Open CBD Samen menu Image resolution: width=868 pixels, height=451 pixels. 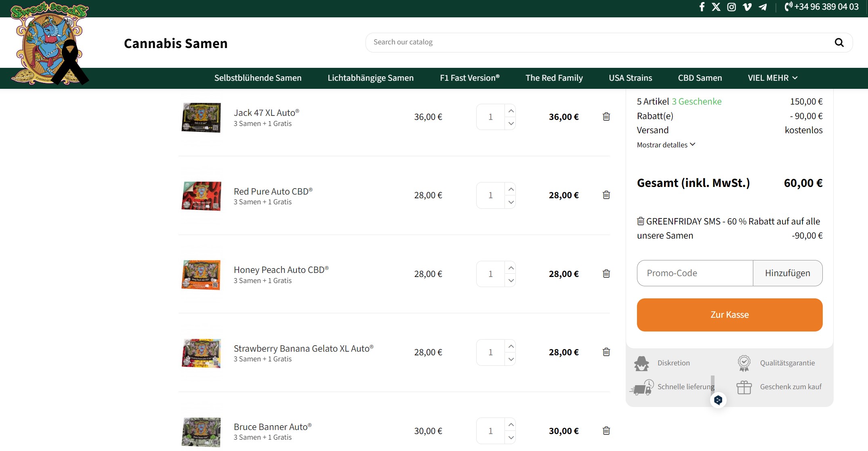700,78
